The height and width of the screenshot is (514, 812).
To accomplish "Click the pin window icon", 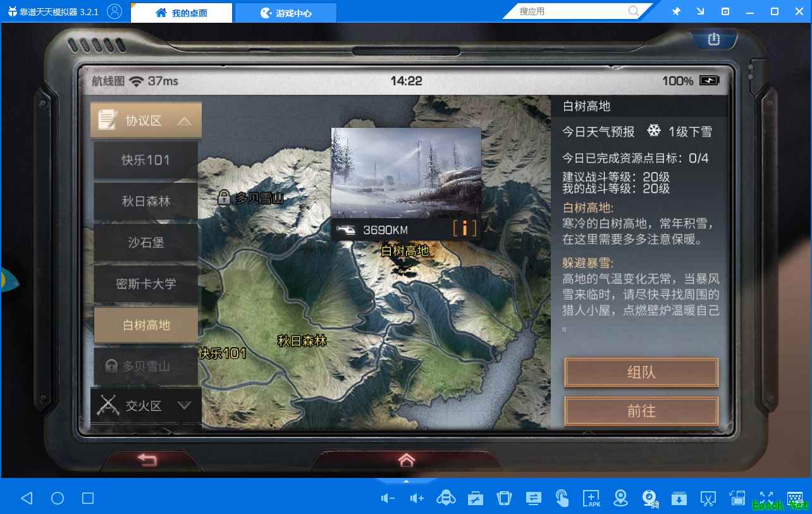I will click(x=676, y=11).
